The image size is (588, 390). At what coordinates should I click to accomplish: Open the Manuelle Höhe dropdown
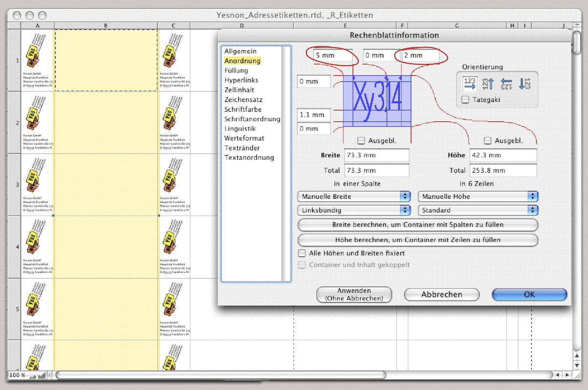pos(478,196)
